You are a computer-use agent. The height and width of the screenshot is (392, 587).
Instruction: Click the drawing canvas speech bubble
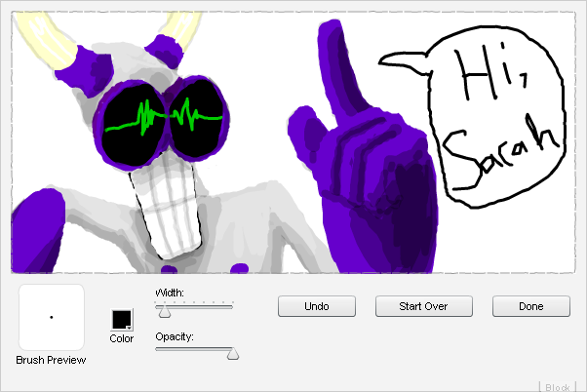pyautogui.click(x=474, y=116)
